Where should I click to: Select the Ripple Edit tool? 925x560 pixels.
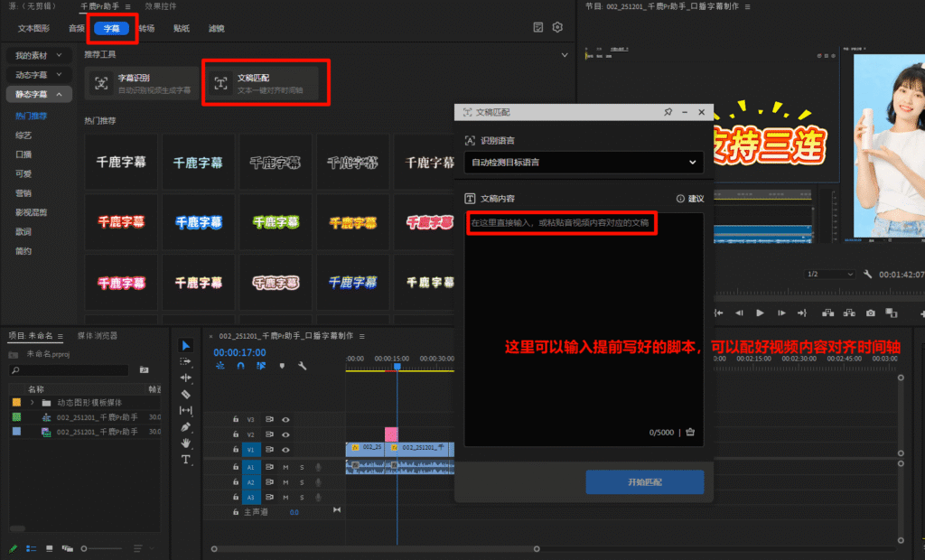[186, 378]
